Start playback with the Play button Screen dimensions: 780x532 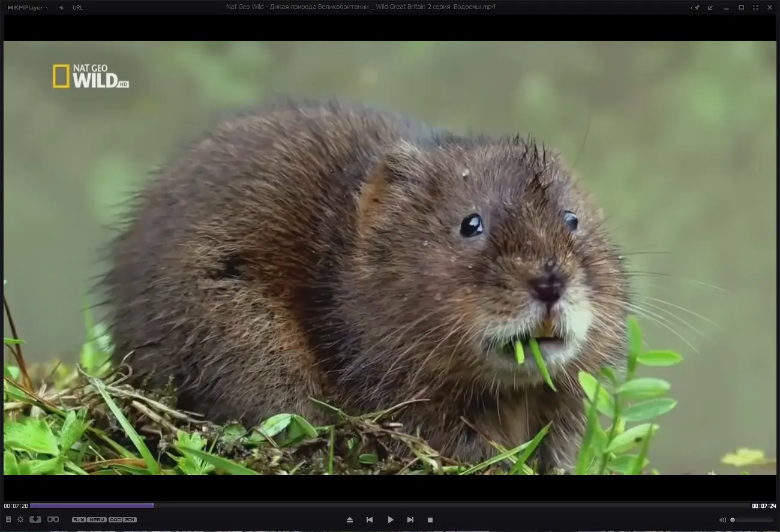click(x=391, y=520)
